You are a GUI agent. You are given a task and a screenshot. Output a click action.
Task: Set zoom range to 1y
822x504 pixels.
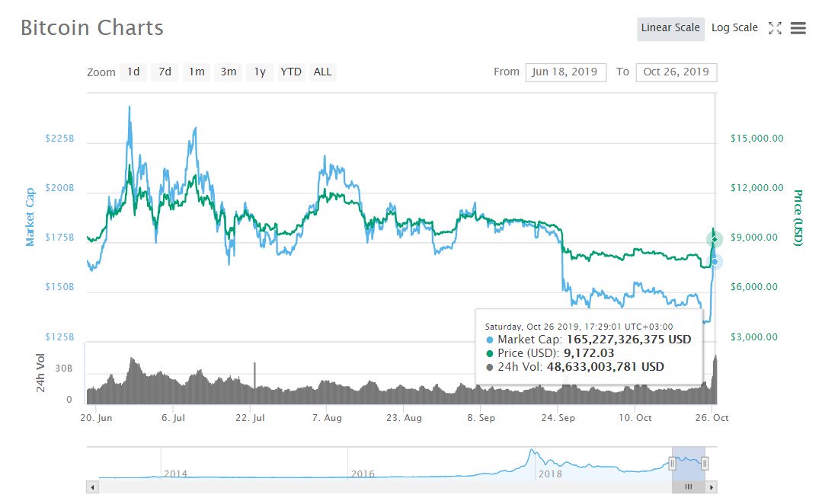260,72
